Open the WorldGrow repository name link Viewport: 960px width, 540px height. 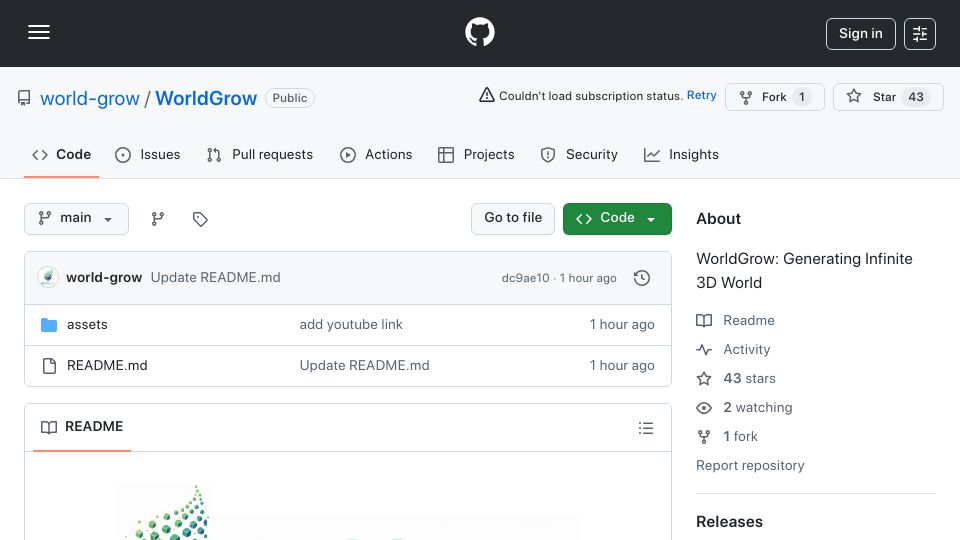pos(206,98)
